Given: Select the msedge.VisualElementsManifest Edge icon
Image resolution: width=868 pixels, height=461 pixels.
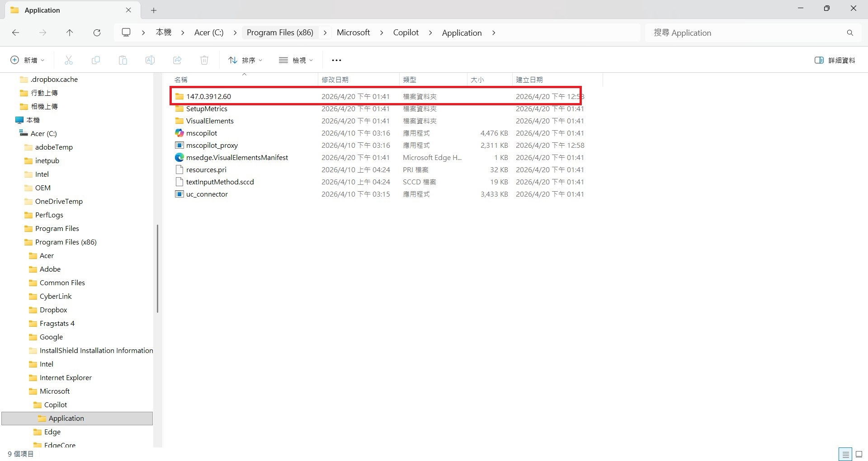Looking at the screenshot, I should 179,157.
